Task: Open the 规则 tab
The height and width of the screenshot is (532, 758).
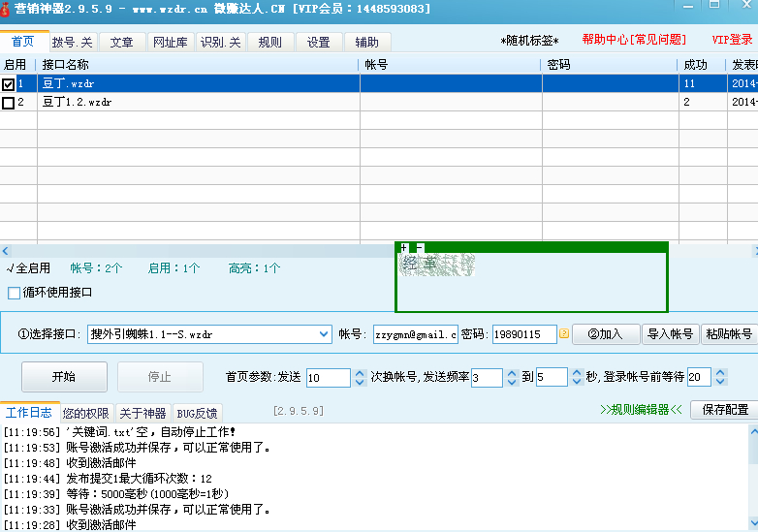Action: click(270, 43)
